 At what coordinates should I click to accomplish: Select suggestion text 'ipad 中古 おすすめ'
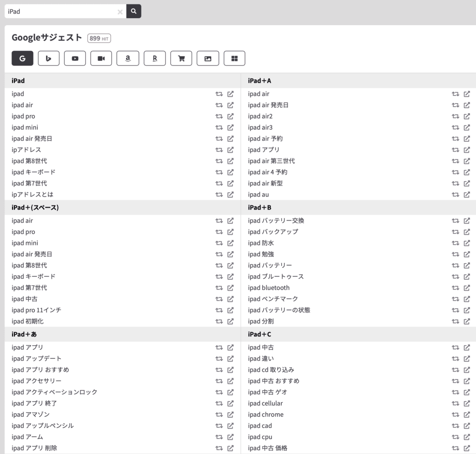pyautogui.click(x=273, y=381)
